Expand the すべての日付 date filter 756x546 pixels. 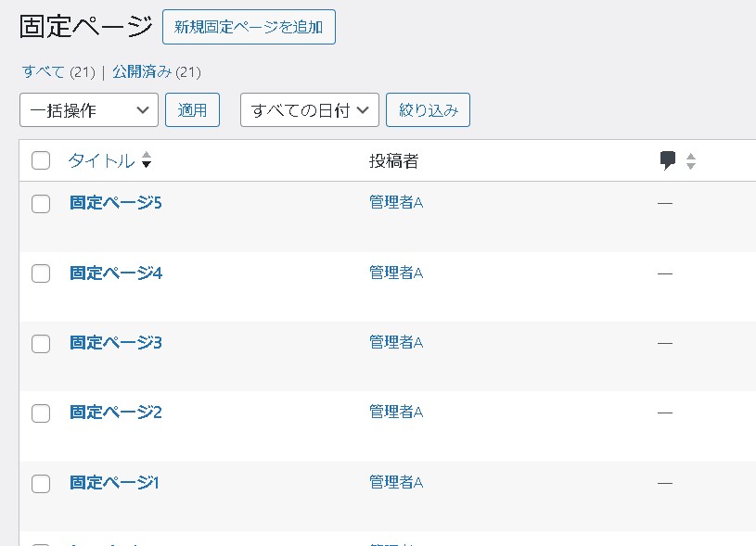pos(310,110)
